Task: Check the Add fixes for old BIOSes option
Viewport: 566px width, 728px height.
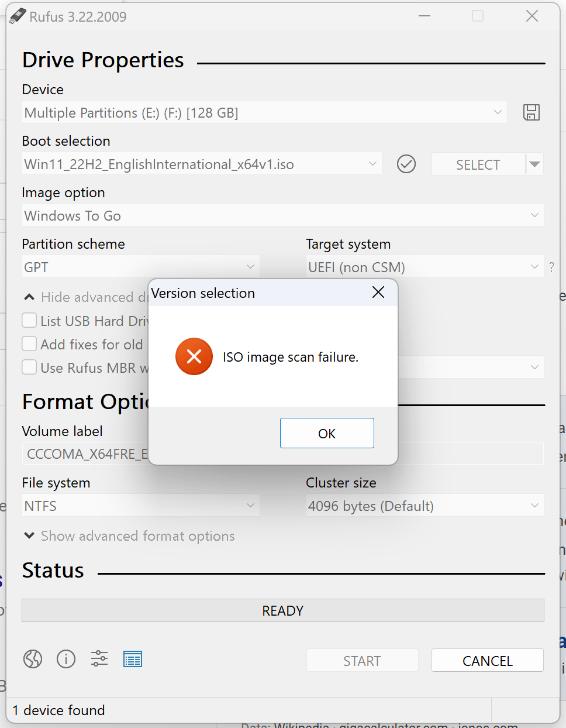Action: tap(29, 344)
